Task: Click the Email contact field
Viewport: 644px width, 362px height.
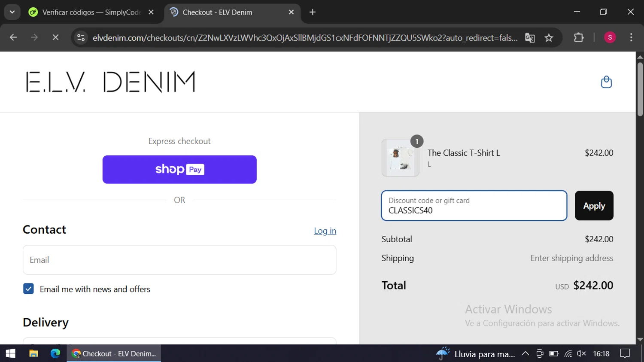Action: click(179, 260)
